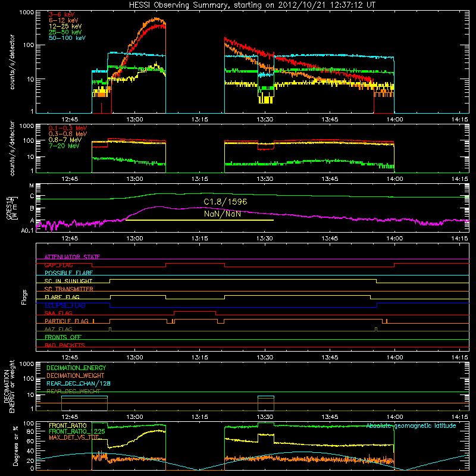Image resolution: width=476 pixels, height=476 pixels.
Task: Click the 0.1-0.3 MeV legend label
Action: [68, 128]
